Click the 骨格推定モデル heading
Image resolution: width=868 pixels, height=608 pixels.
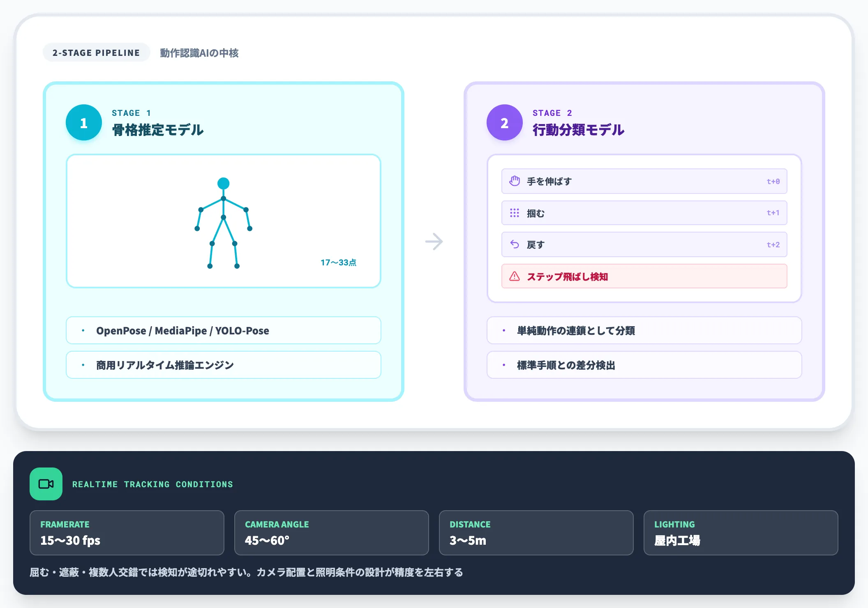pos(158,130)
